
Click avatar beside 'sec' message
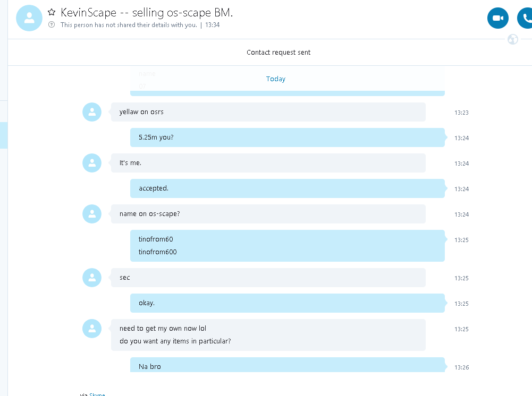(92, 278)
